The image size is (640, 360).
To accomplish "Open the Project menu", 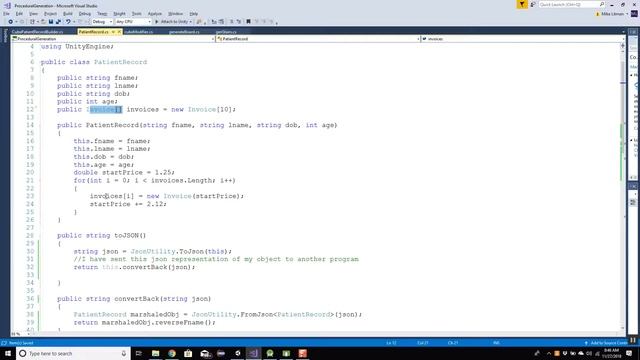I will 51,13.
